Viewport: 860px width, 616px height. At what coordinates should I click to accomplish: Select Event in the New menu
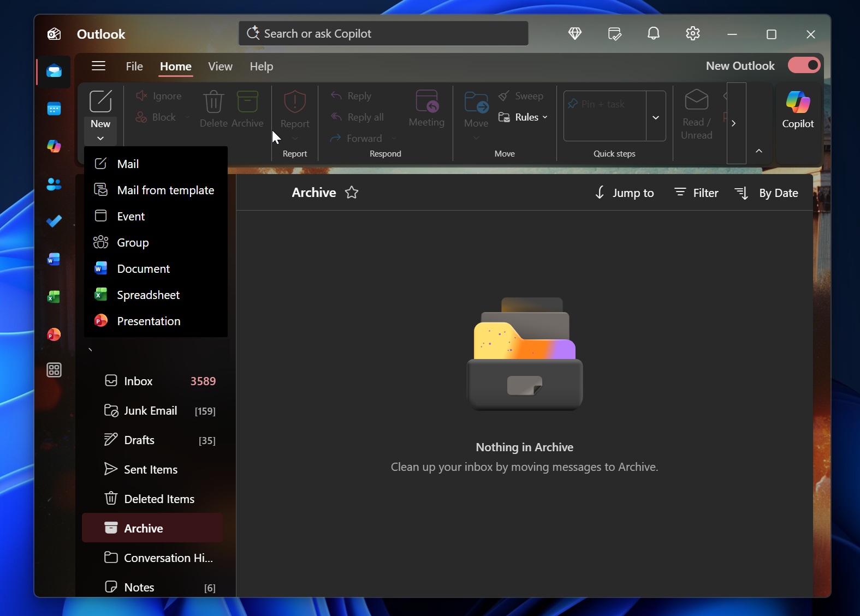156,216
